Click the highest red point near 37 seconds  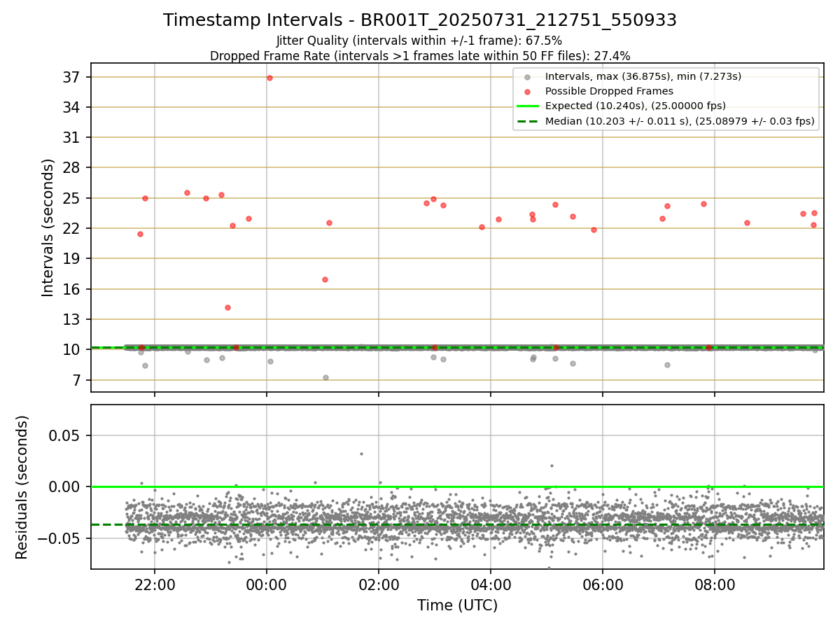[269, 78]
